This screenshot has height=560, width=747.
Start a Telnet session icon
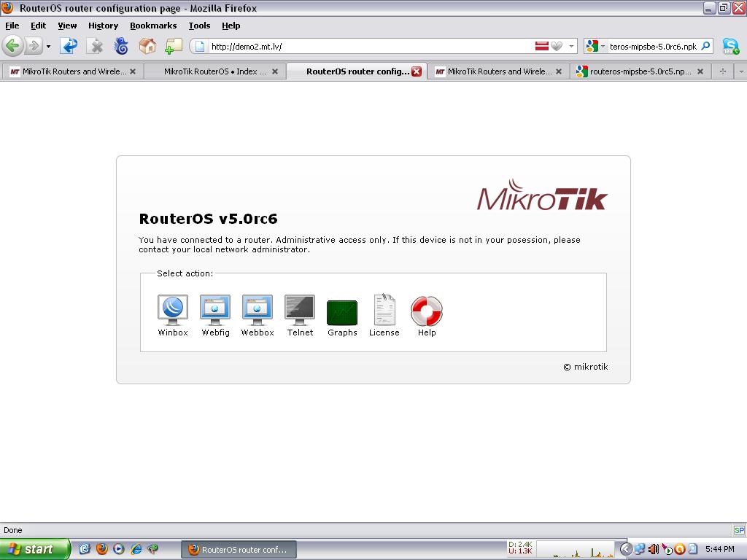(300, 309)
